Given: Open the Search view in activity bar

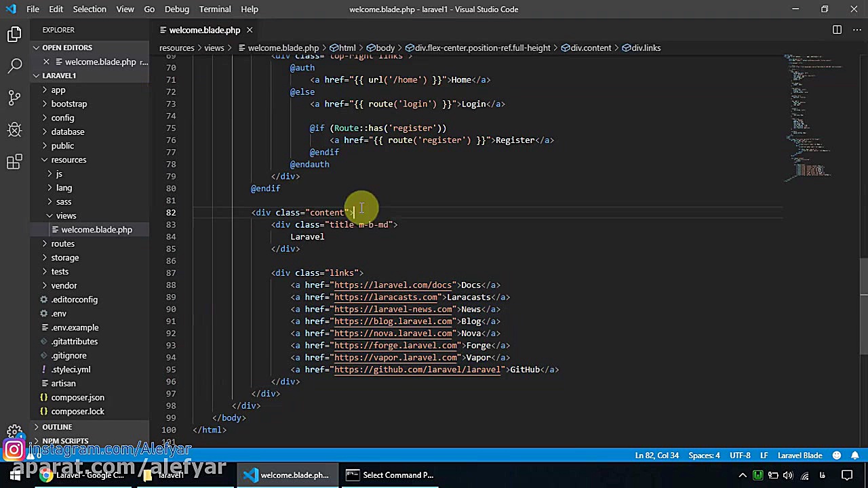Looking at the screenshot, I should tap(15, 66).
